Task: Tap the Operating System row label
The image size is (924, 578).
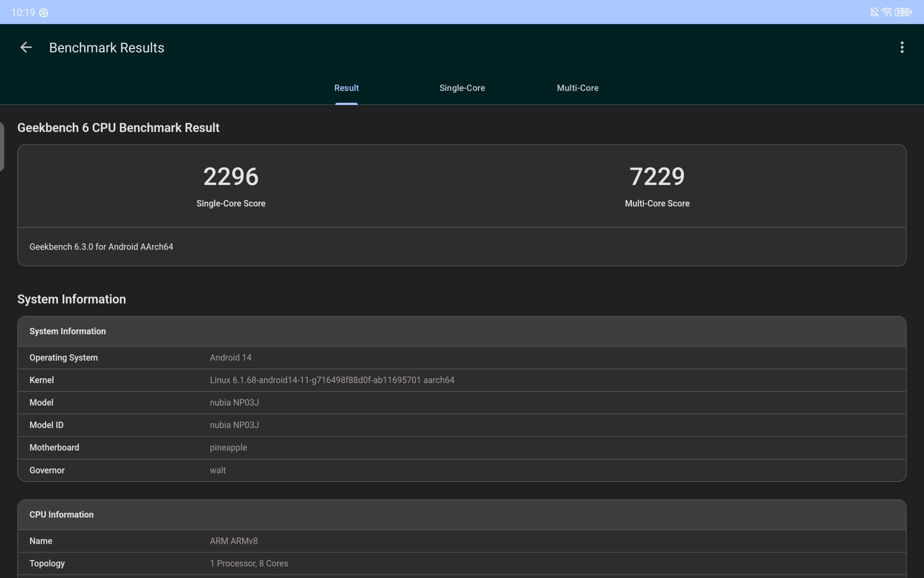Action: [x=64, y=358]
